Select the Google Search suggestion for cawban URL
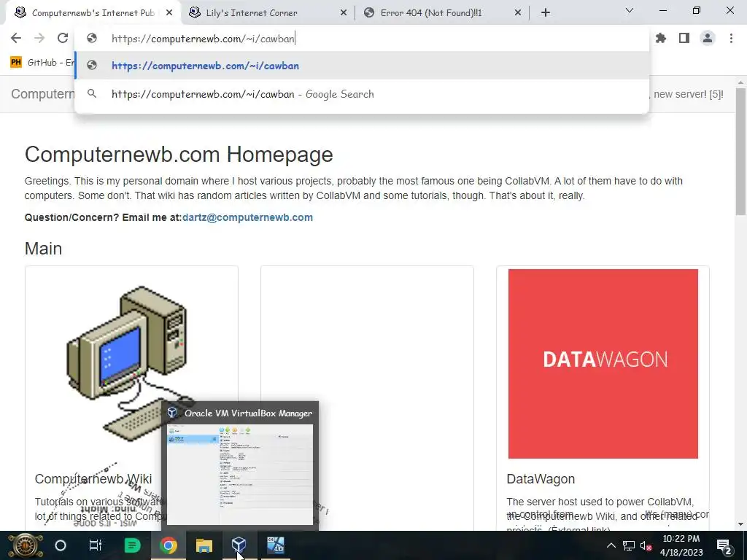 pyautogui.click(x=362, y=94)
